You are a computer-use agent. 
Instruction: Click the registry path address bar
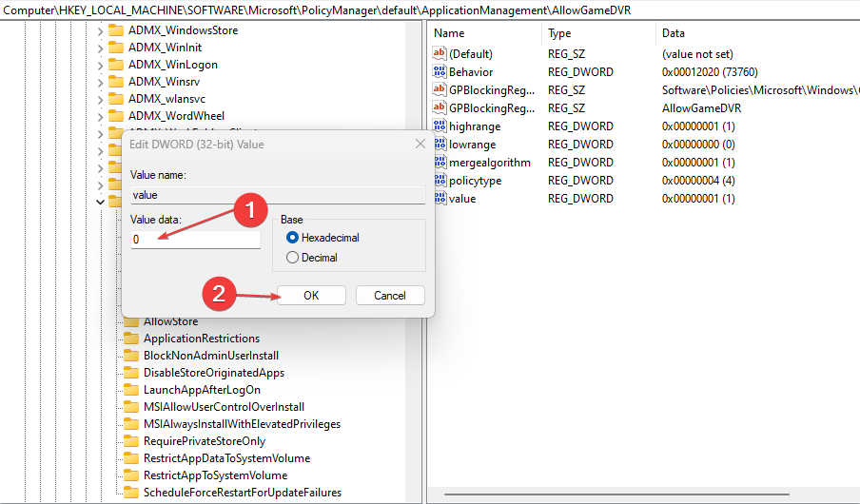[x=430, y=10]
